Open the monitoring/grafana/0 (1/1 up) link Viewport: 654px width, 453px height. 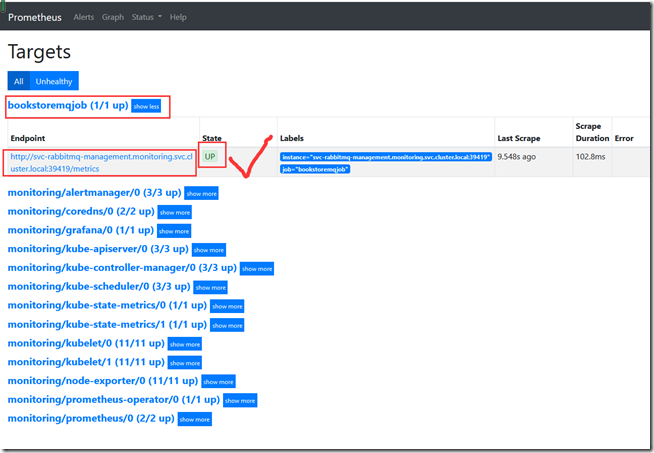pos(81,230)
